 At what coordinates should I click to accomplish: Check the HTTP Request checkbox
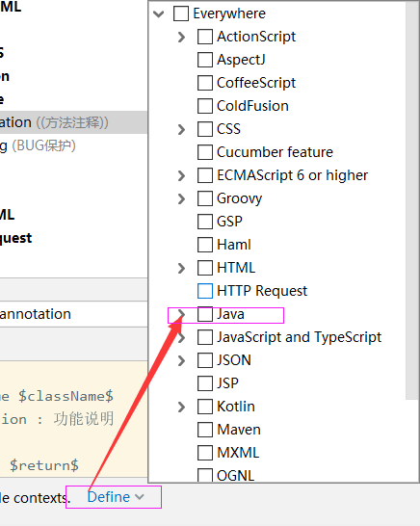click(205, 291)
